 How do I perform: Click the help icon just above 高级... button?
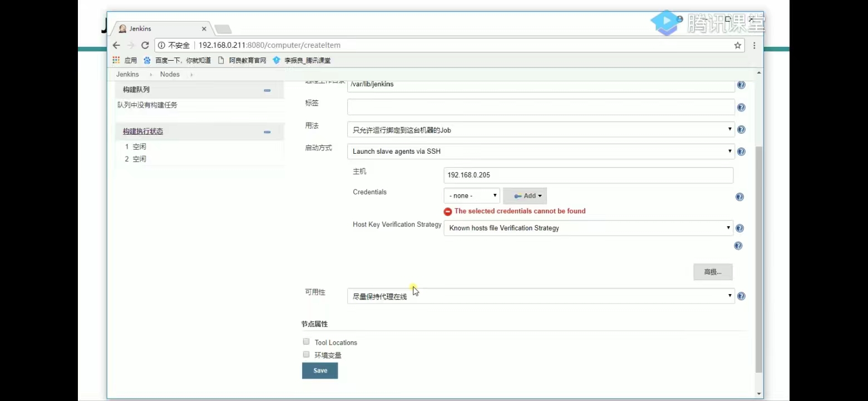coord(738,246)
